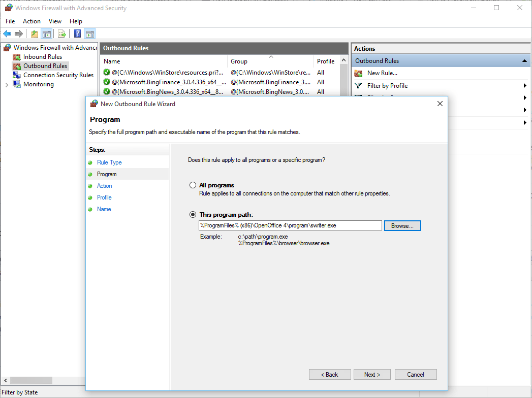Screen dimensions: 532x398
Task: Toggle Show/Hide Action Pane toolbar icon
Action: [x=90, y=34]
